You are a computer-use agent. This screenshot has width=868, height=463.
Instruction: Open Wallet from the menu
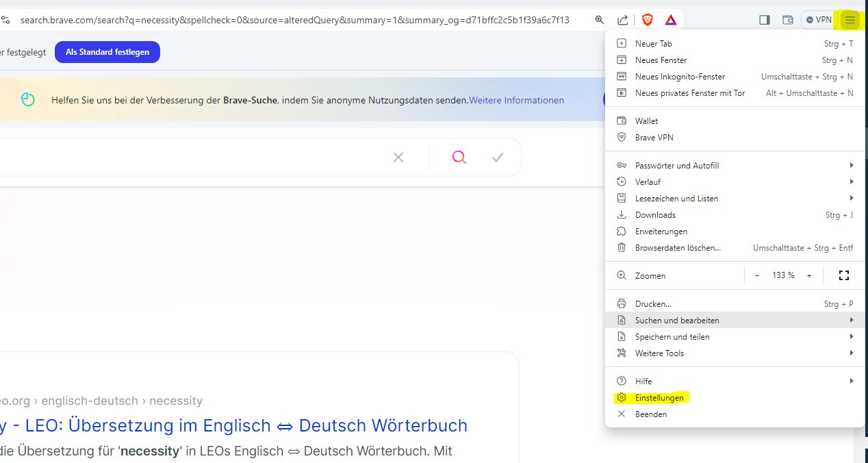point(735,121)
